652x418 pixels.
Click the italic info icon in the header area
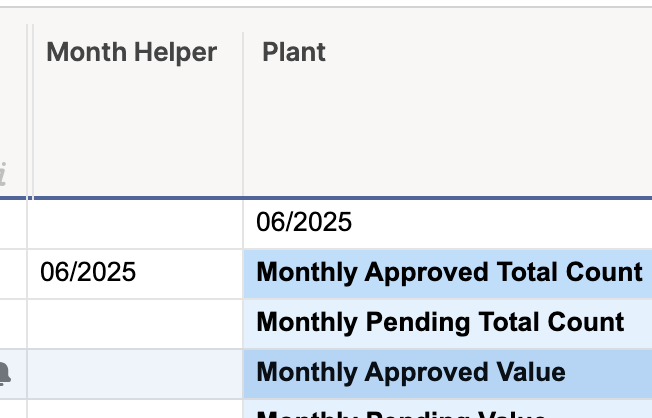2,174
